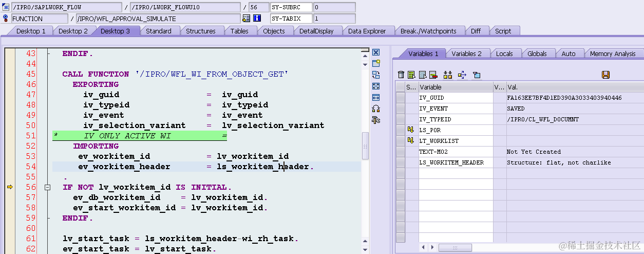
Task: Switch to Auto tab
Action: point(569,53)
